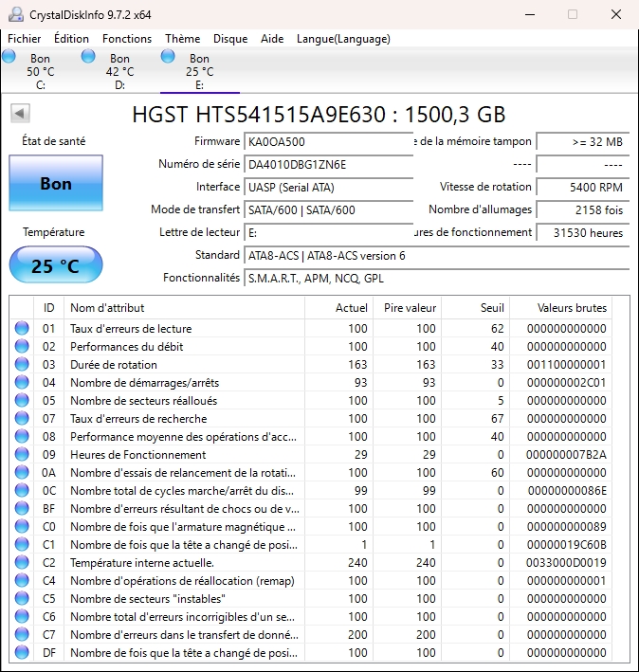639x672 pixels.
Task: Click the 25 °C temperature button
Action: tap(55, 266)
